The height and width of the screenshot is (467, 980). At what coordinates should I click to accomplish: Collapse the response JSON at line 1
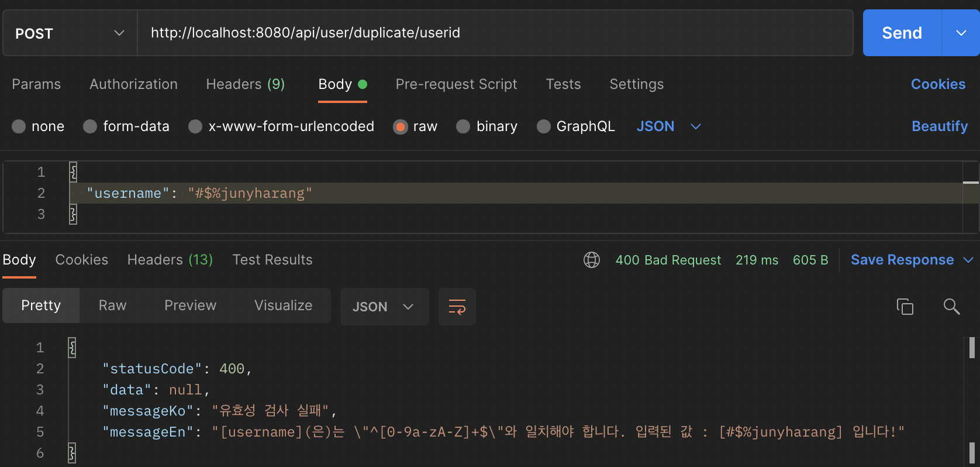point(72,348)
